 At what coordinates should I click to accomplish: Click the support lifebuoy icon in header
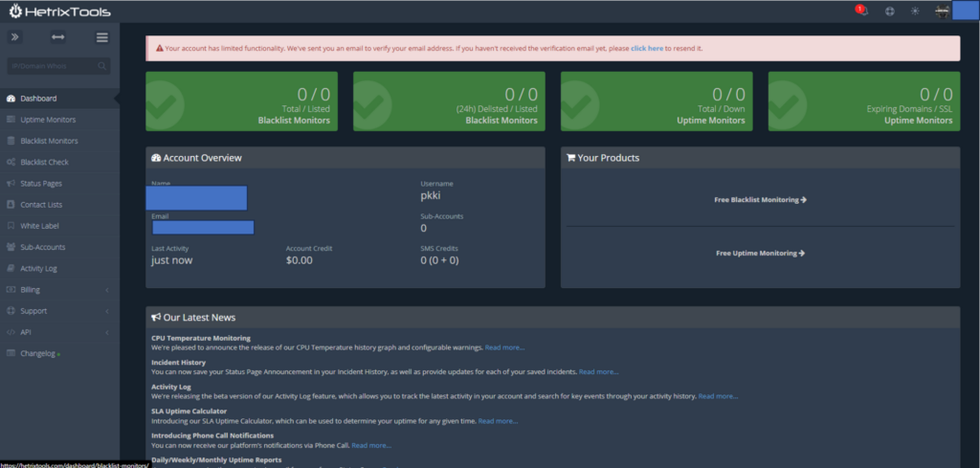889,11
